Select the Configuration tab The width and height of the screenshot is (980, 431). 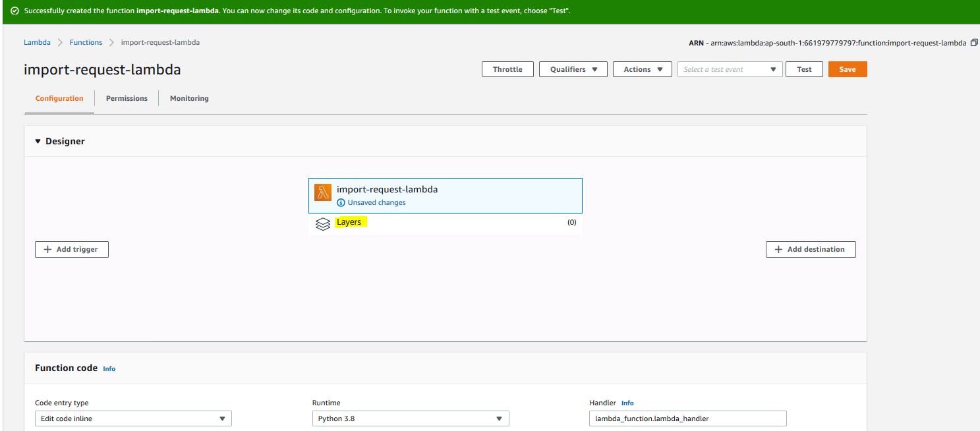59,98
